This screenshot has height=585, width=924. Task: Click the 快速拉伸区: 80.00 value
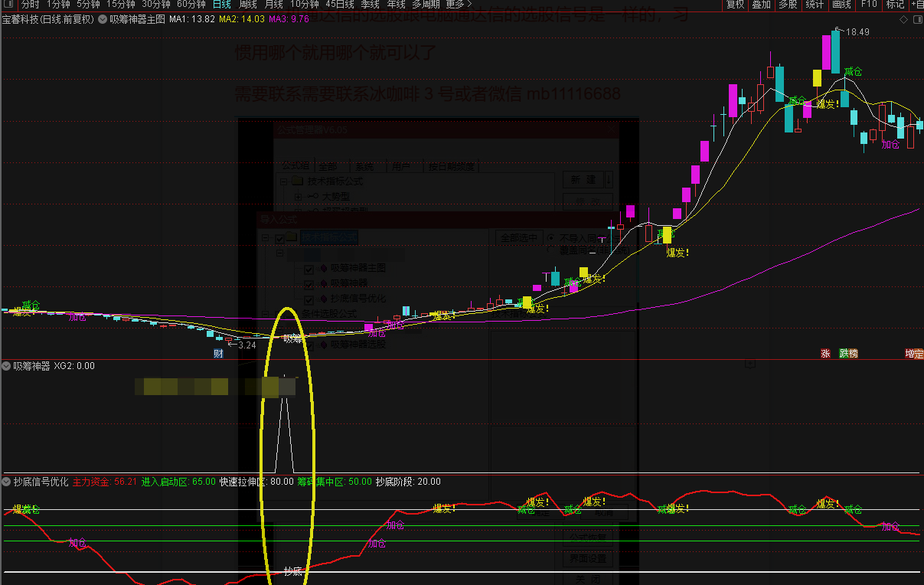(x=256, y=482)
